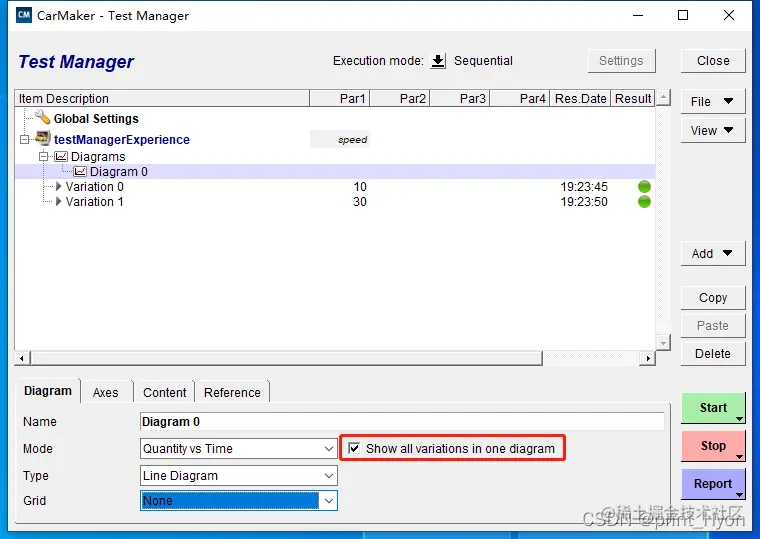The height and width of the screenshot is (539, 760).
Task: Click the CarMaker CM title bar icon
Action: point(23,15)
